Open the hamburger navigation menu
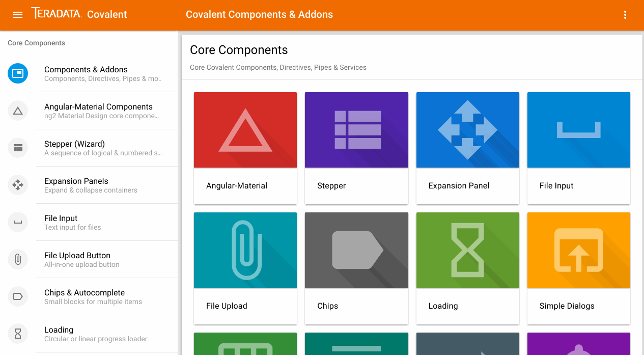 click(x=18, y=15)
